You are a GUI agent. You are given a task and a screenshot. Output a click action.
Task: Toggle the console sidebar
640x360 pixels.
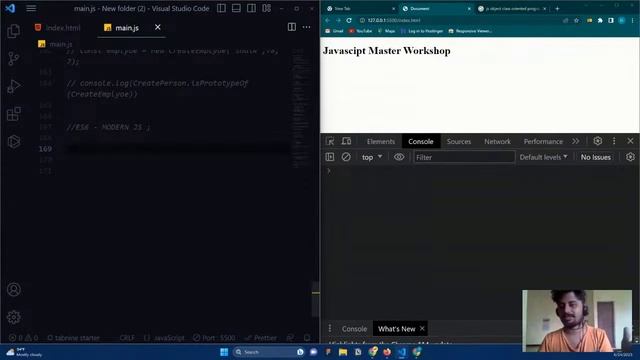pyautogui.click(x=330, y=157)
